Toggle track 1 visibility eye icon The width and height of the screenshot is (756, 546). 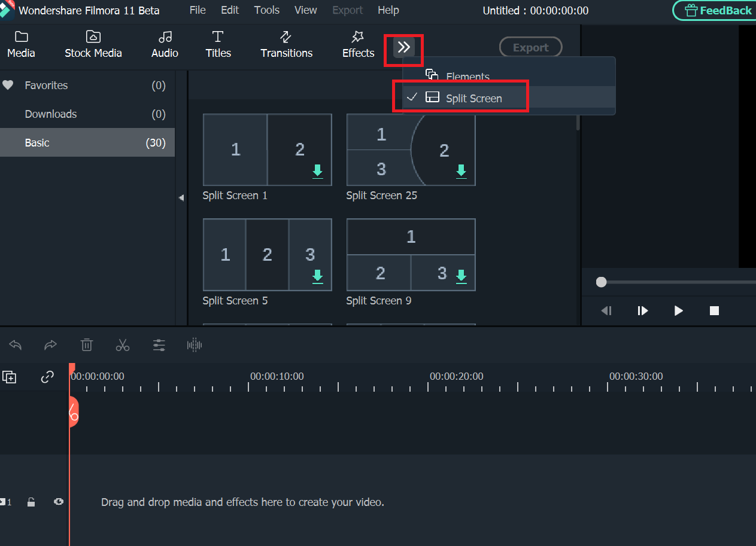(x=58, y=502)
